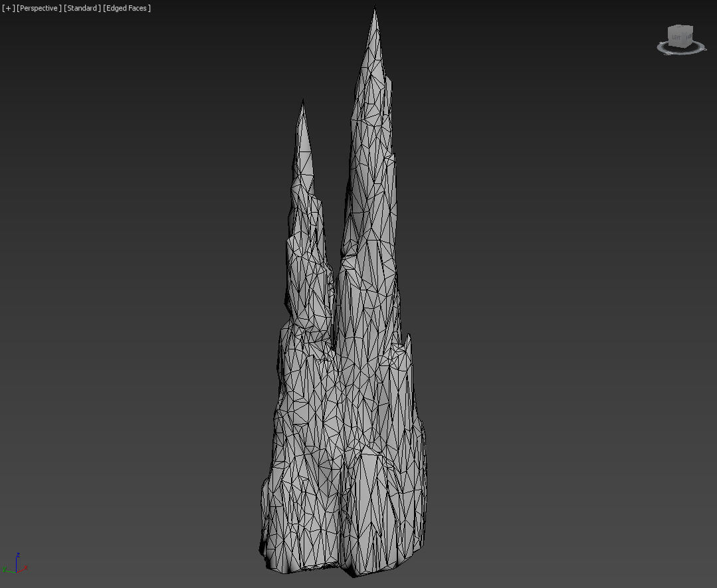Screen dimensions: 717x588
Task: Click the ViewCube in the viewport corner
Action: pos(680,36)
